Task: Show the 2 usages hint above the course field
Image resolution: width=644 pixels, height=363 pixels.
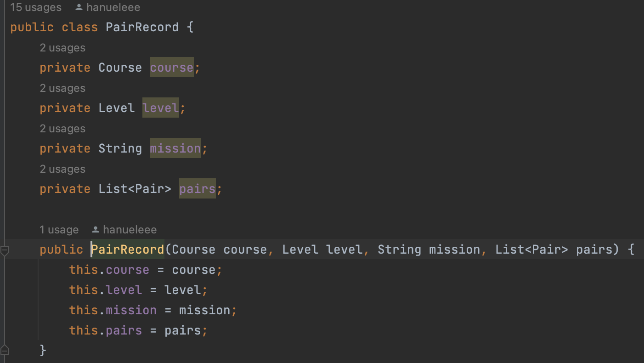Action: coord(62,48)
